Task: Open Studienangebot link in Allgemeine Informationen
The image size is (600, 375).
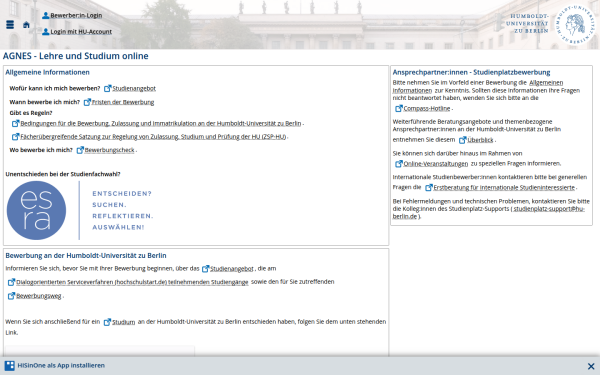Action: coord(134,88)
